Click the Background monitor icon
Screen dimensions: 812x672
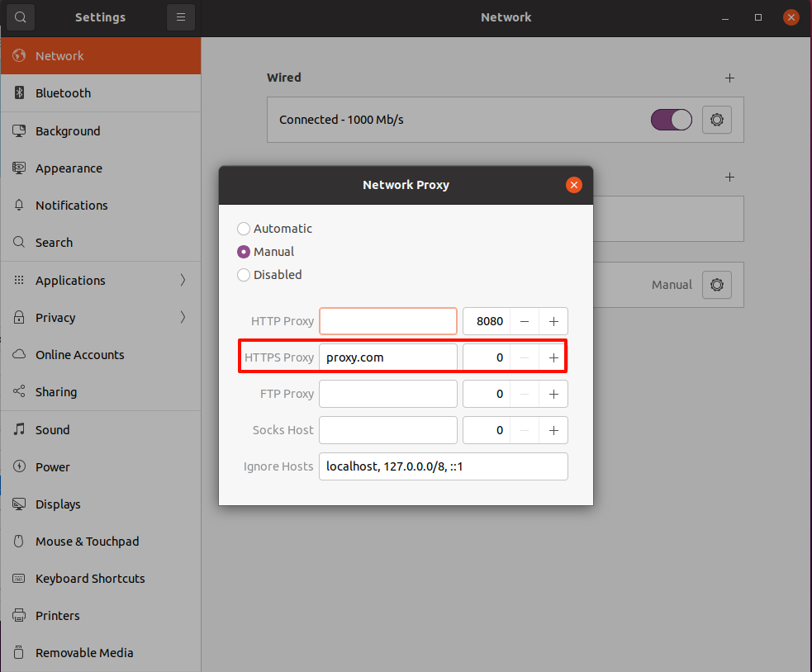pos(19,130)
